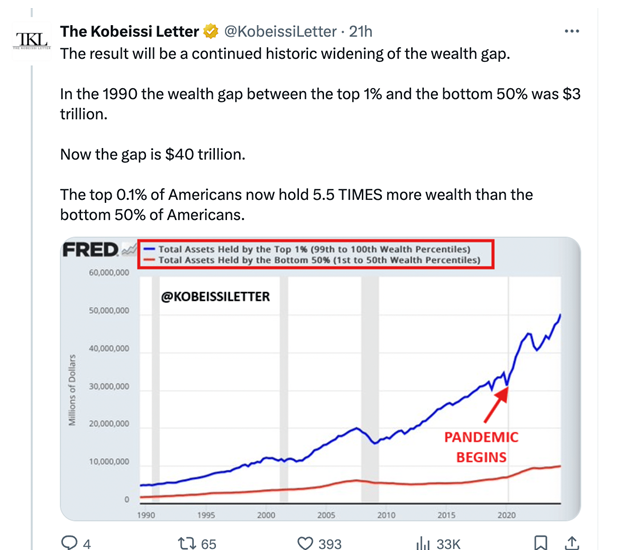Click the 33K views count
The height and width of the screenshot is (560, 636).
(448, 544)
